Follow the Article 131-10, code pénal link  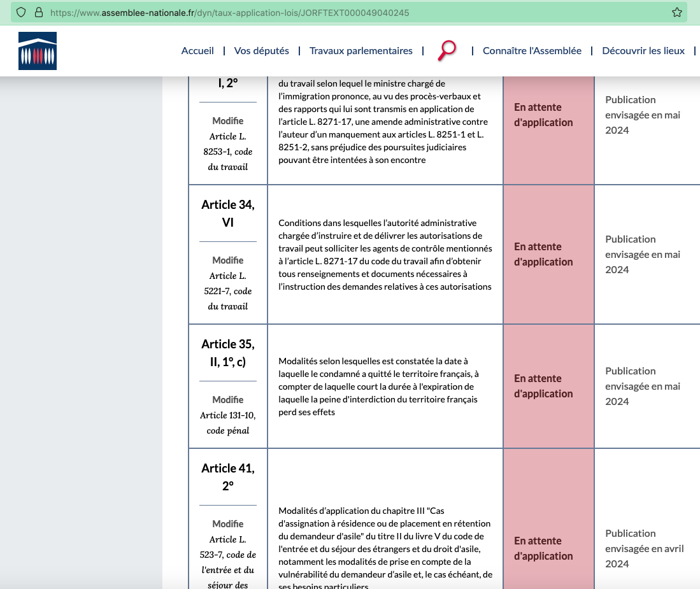point(227,423)
